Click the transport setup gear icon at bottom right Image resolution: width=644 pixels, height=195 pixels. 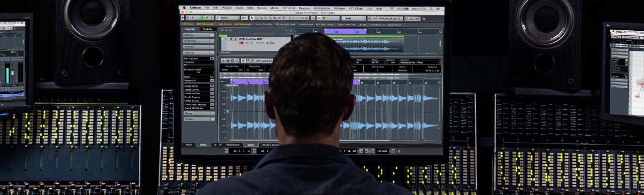point(399,151)
